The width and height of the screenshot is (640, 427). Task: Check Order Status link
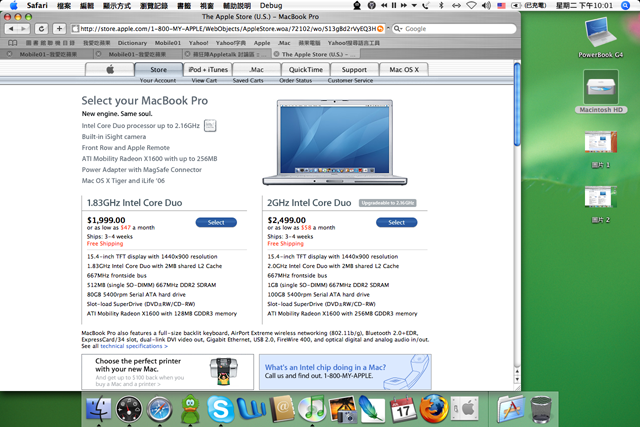(x=296, y=80)
